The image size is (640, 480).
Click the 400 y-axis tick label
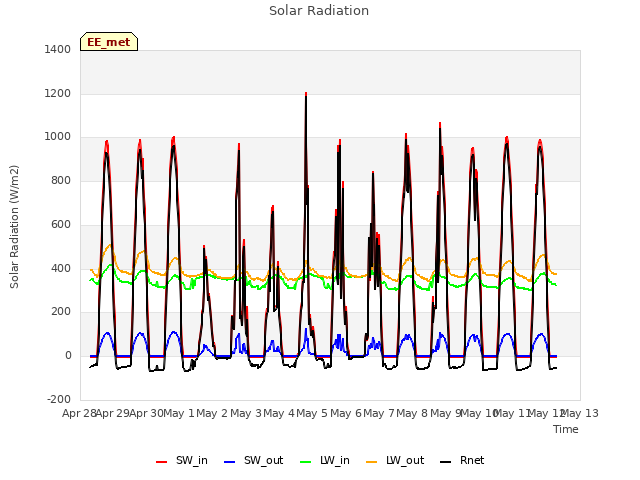click(x=61, y=268)
